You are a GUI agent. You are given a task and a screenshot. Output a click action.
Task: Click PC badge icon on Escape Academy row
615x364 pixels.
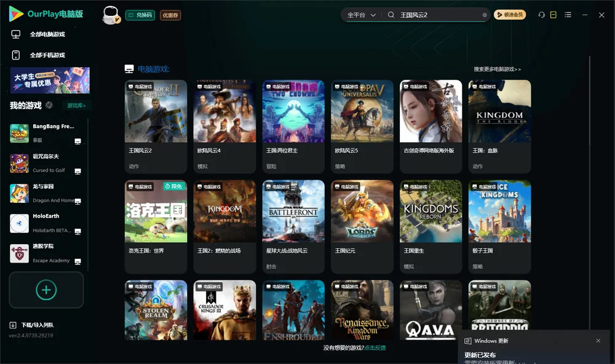[77, 262]
